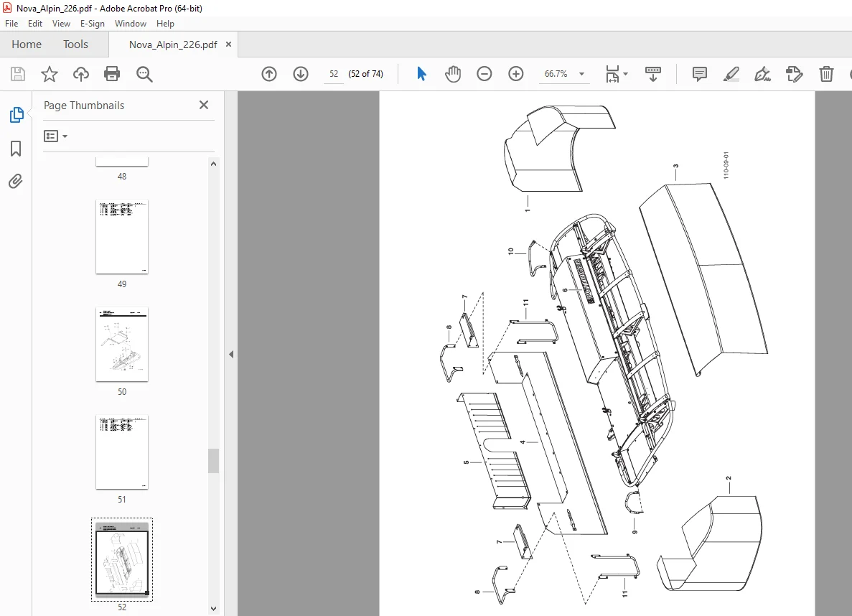Image resolution: width=852 pixels, height=616 pixels.
Task: Click the Stamp tool icon
Action: click(794, 74)
